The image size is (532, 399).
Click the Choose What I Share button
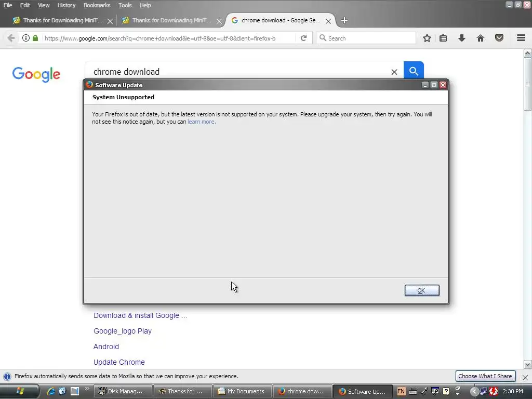coord(485,376)
